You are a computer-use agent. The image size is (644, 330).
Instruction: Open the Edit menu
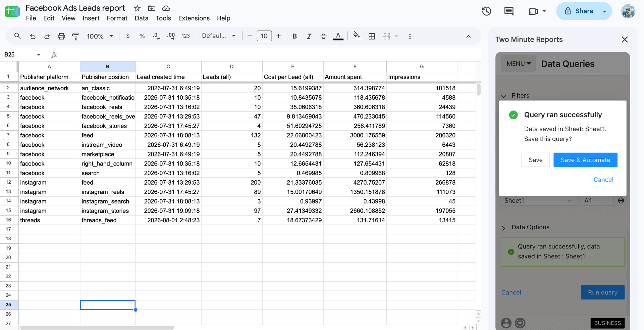pos(49,18)
